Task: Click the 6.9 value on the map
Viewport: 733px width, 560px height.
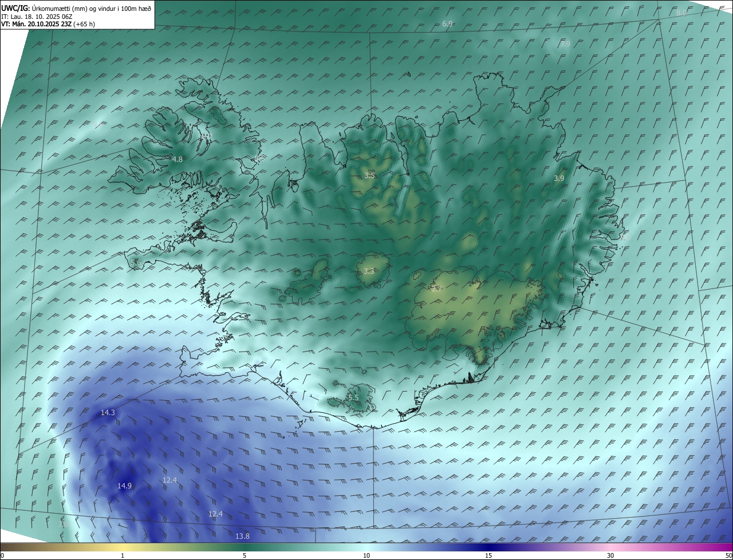Action: (448, 23)
